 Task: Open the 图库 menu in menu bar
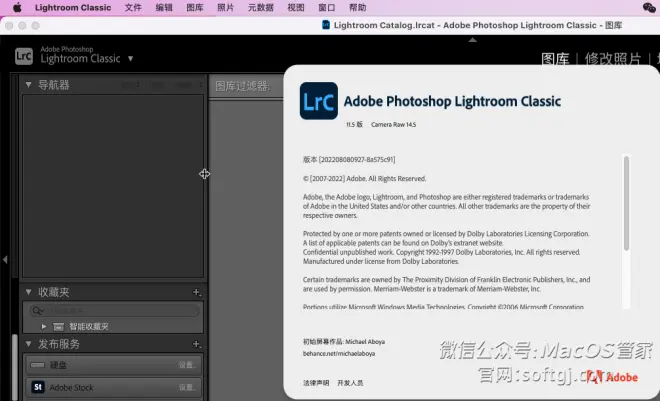point(194,7)
